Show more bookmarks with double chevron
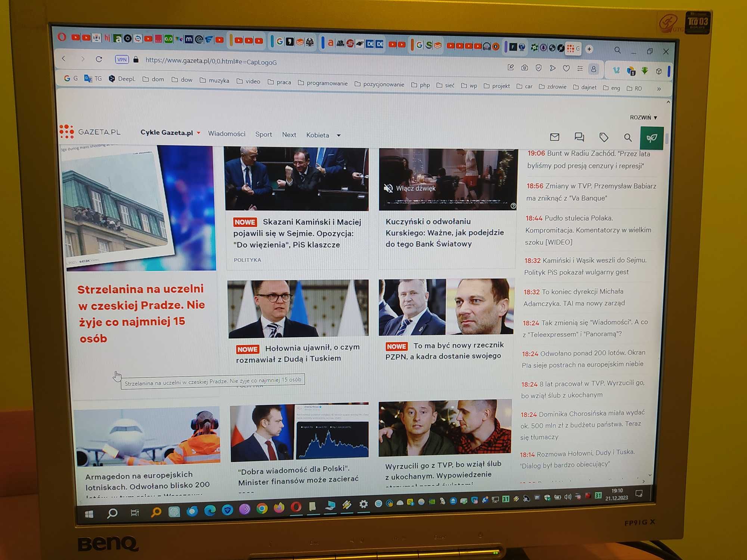 (x=659, y=89)
